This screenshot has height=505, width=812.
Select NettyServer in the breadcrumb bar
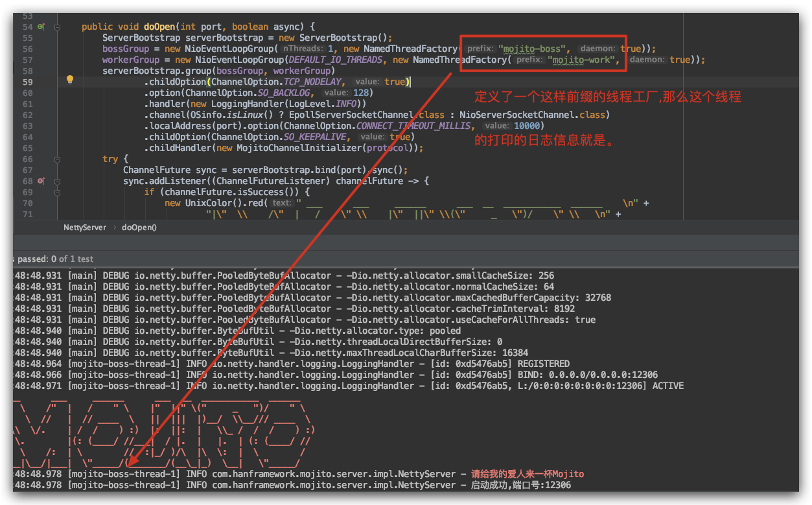click(x=86, y=228)
